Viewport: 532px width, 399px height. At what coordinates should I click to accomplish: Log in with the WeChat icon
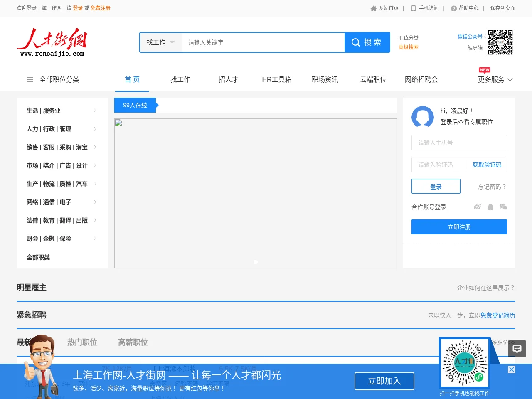pos(503,207)
